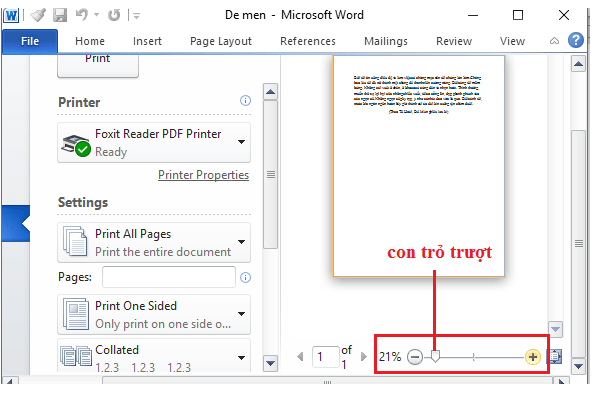Screen dimensions: 595x397
Task: Switch to Page Layout tab
Action: 221,41
